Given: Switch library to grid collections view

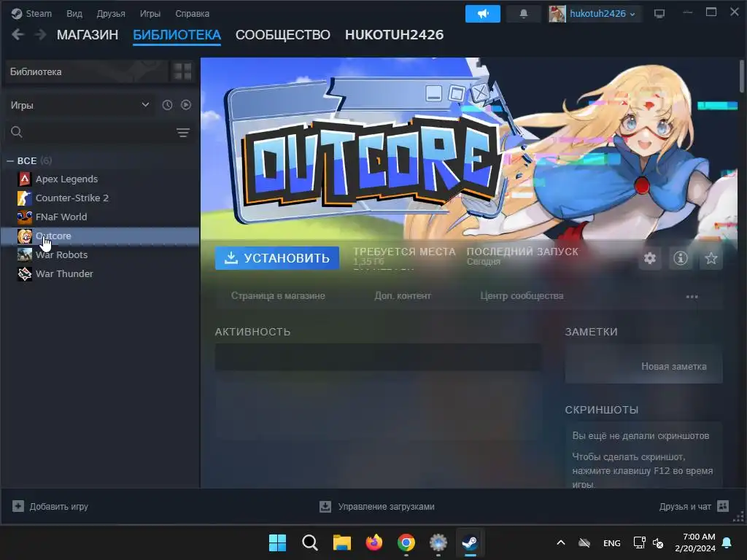Looking at the screenshot, I should tap(182, 71).
